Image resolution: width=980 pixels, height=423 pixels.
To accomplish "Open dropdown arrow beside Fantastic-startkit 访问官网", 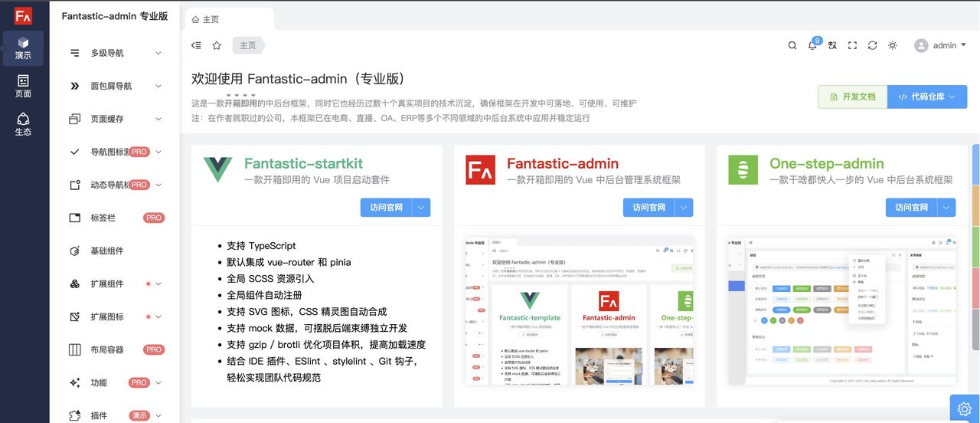I will point(421,207).
